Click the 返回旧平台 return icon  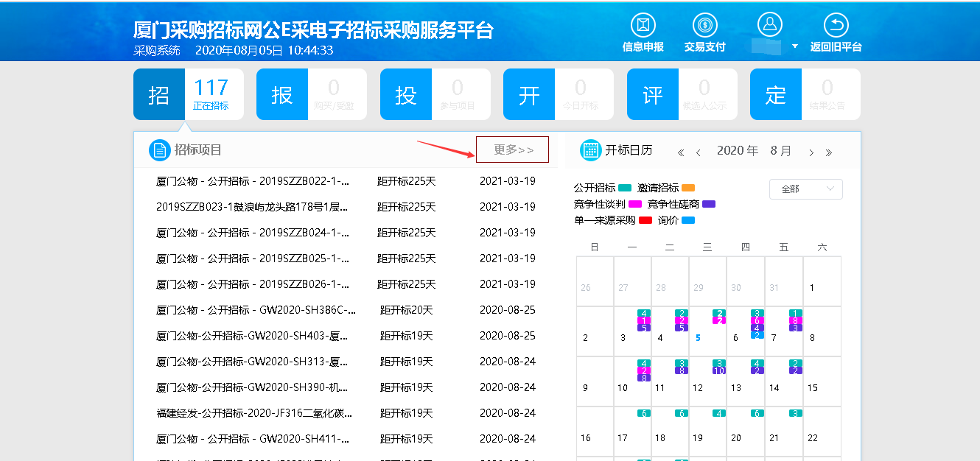(x=836, y=25)
